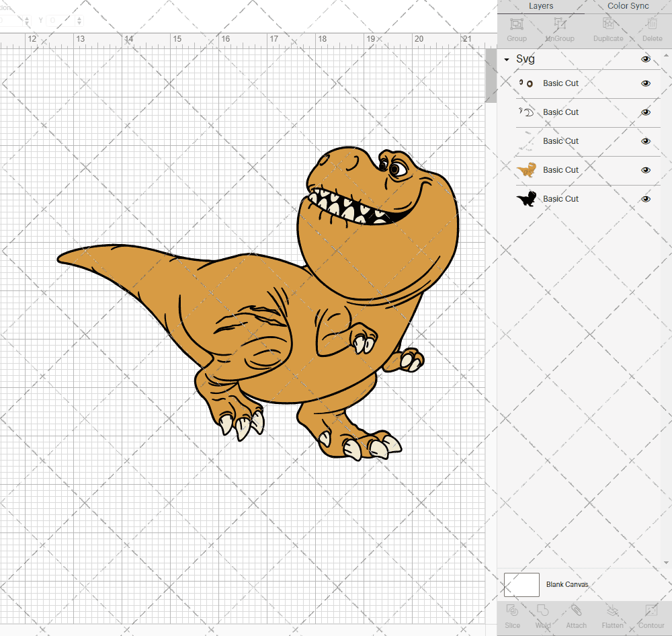Toggle visibility of the third Basic Cut layer
The width and height of the screenshot is (672, 636).
(x=645, y=141)
